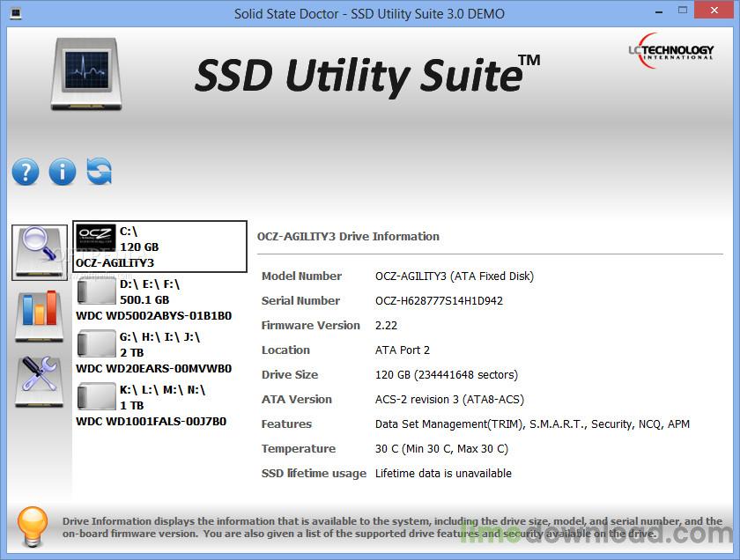Click the WD1001FALS hard drive icon

click(x=96, y=397)
